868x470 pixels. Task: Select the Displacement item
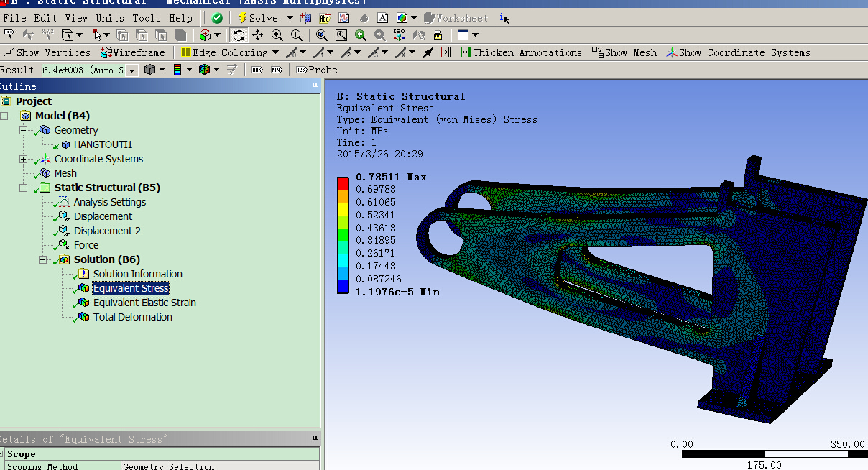[103, 216]
